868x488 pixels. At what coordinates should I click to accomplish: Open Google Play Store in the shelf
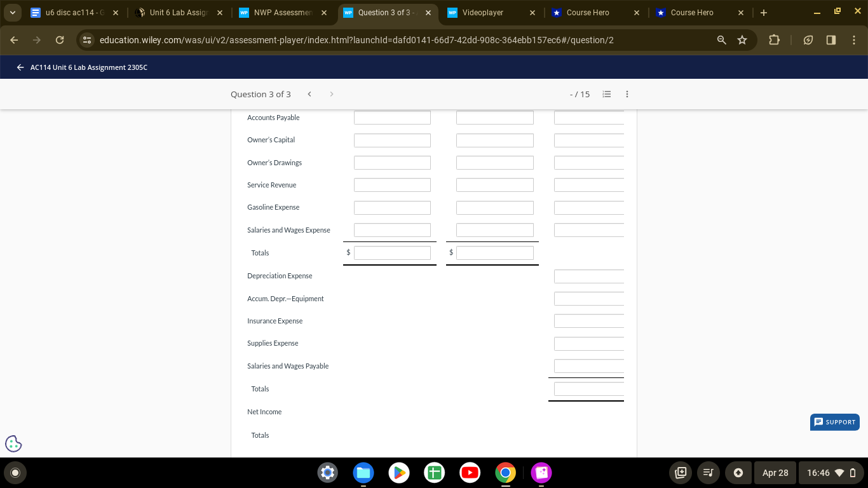398,472
